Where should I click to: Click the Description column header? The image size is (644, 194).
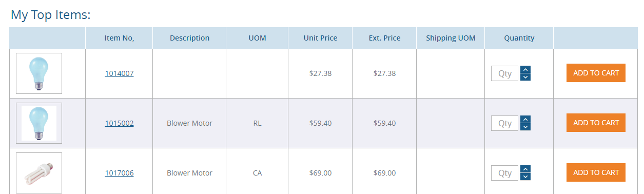coord(189,38)
